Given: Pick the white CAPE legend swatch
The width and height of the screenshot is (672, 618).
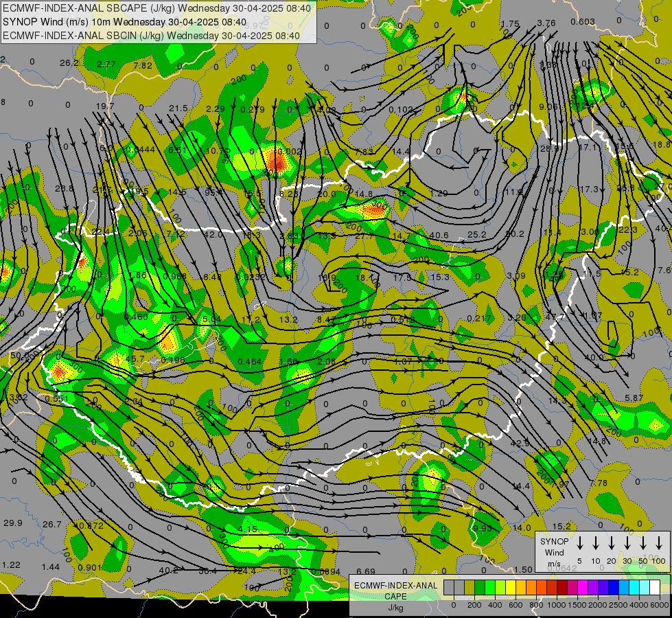Looking at the screenshot, I should coord(654,587).
